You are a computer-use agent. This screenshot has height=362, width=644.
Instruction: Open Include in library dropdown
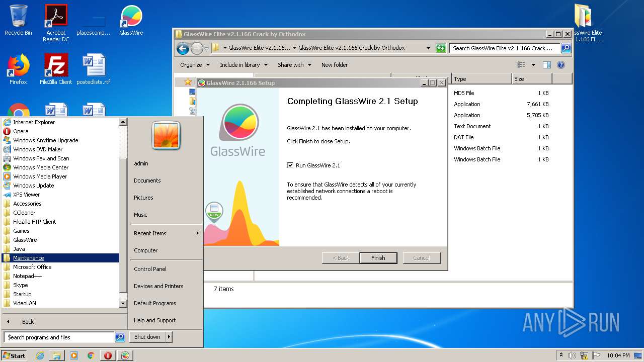(x=243, y=65)
